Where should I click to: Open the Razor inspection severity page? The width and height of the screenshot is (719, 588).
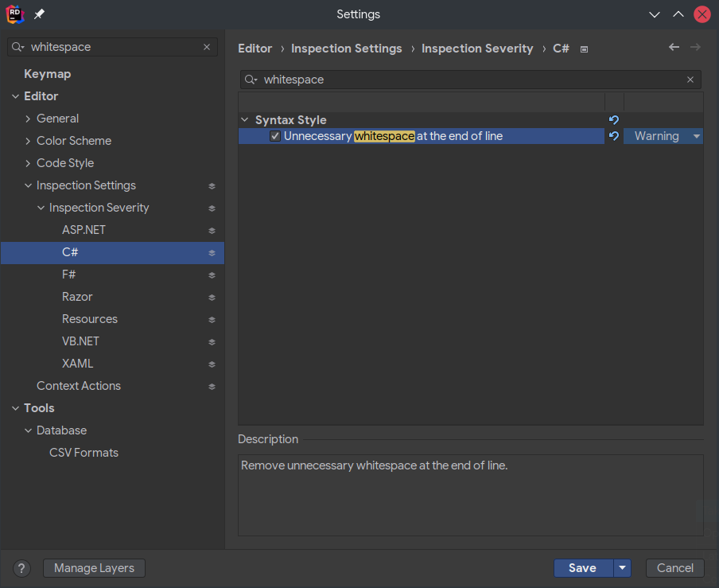point(77,296)
